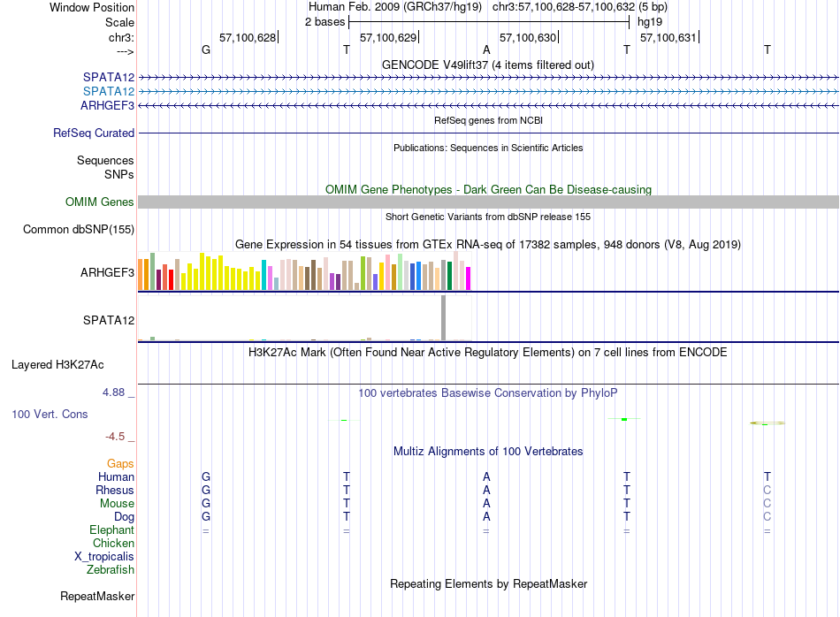Open the ARHGEF3 gene label in the GENCODE track

tap(107, 105)
